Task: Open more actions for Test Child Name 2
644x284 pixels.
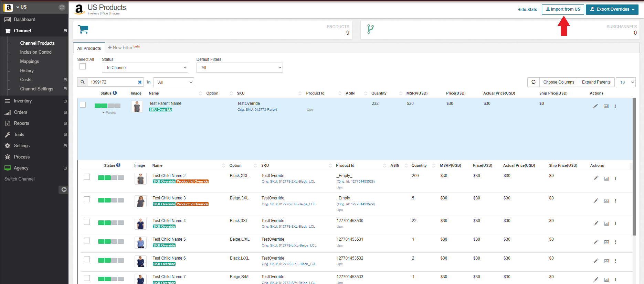Action: click(615, 178)
